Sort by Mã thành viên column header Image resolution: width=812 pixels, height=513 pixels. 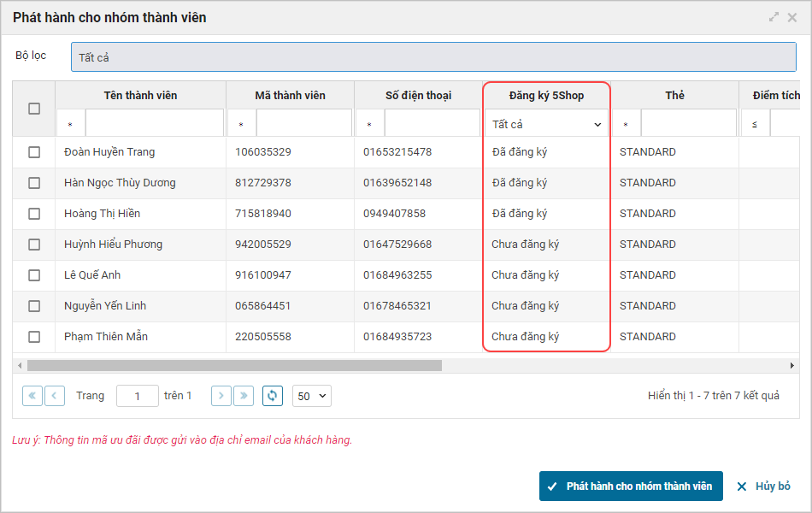point(290,96)
